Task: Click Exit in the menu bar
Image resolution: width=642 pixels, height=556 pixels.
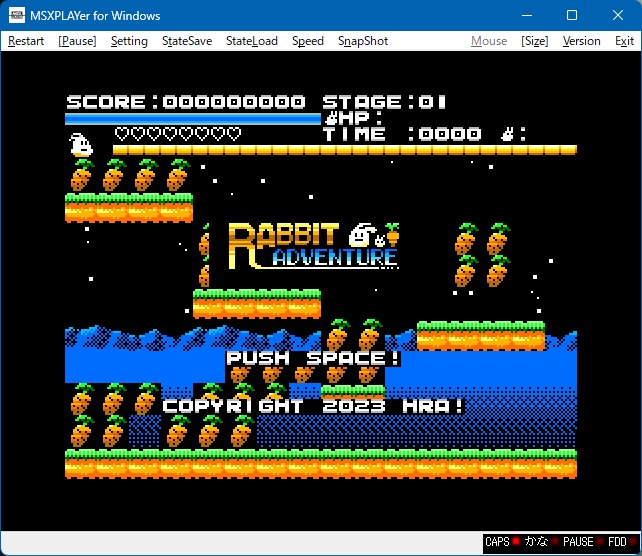Action: click(x=624, y=41)
